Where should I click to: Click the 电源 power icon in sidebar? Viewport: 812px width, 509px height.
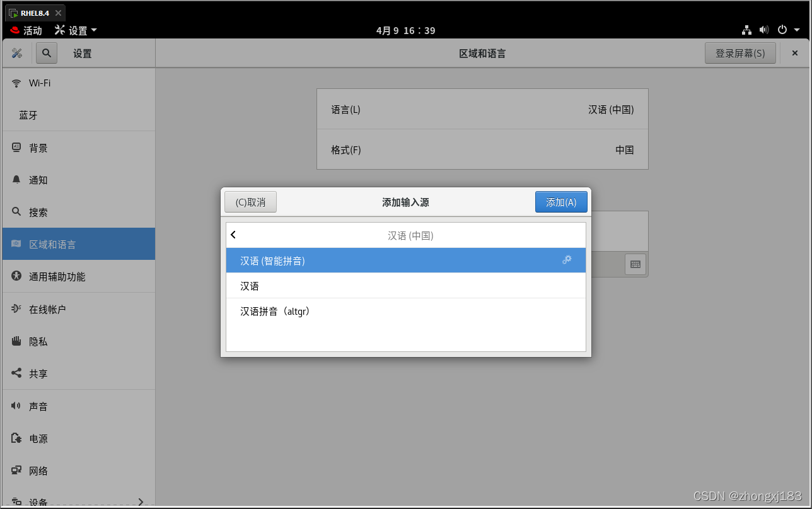(16, 438)
